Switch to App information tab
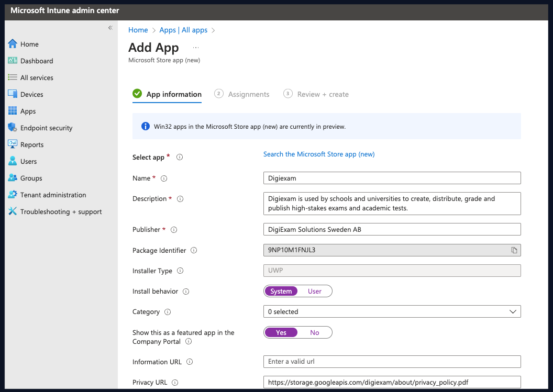The height and width of the screenshot is (392, 553). coord(167,94)
